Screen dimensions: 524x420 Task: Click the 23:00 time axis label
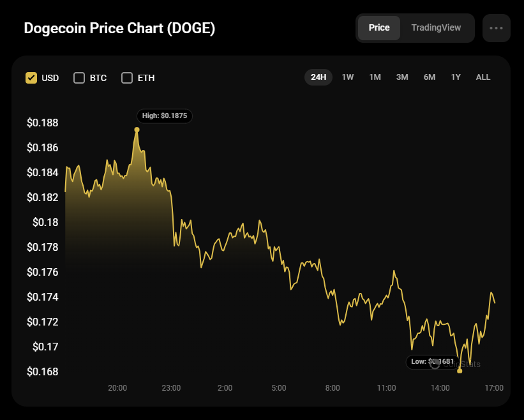point(171,388)
